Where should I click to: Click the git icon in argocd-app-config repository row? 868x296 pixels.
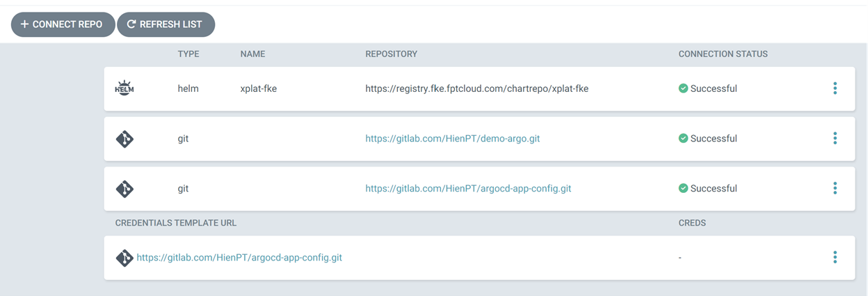tap(124, 189)
